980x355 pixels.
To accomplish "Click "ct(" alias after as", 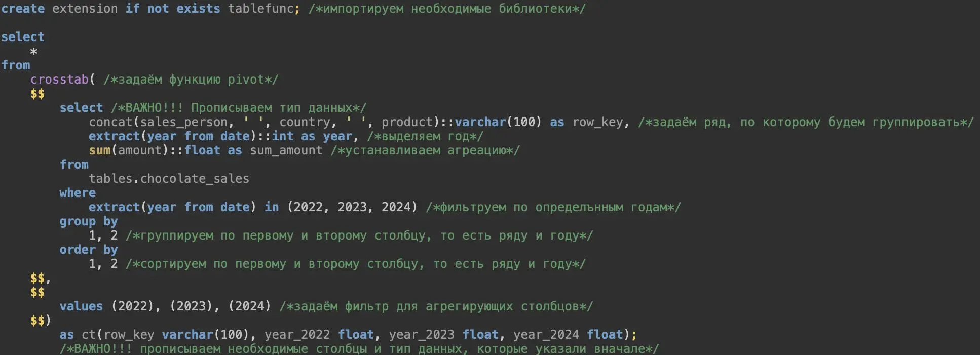I will pyautogui.click(x=92, y=335).
